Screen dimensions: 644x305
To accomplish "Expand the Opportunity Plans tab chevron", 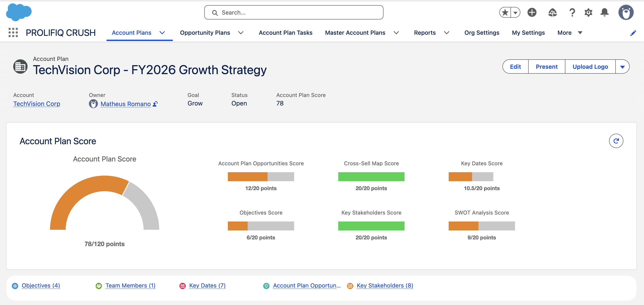I will tap(241, 33).
